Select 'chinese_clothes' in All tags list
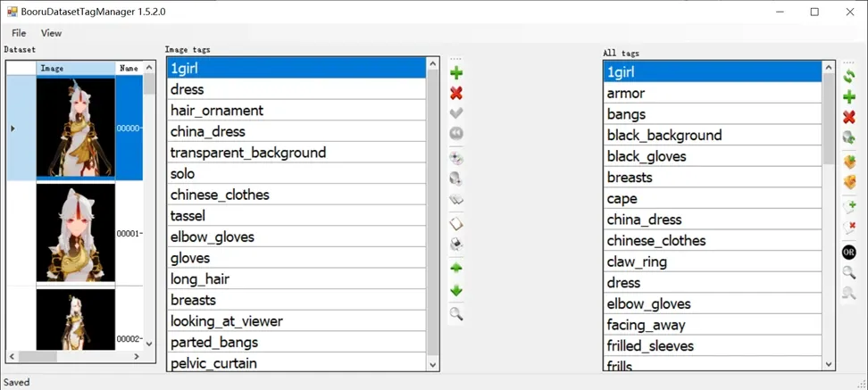 [x=713, y=240]
